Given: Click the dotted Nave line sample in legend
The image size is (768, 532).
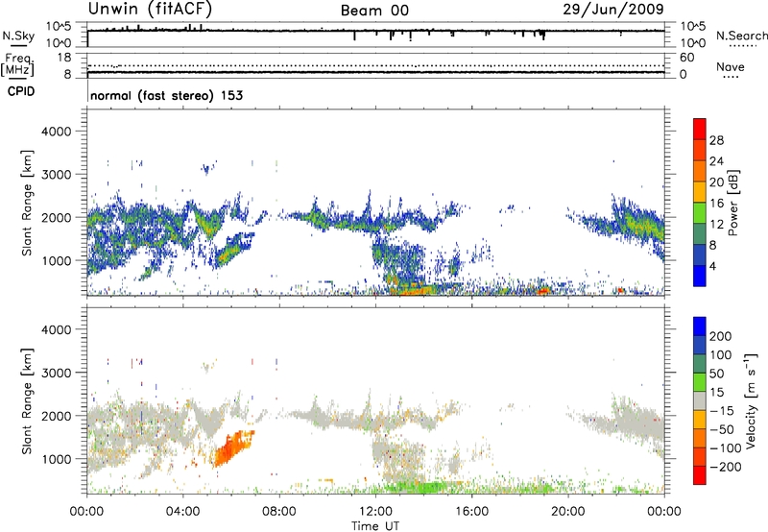Looking at the screenshot, I should click(731, 77).
